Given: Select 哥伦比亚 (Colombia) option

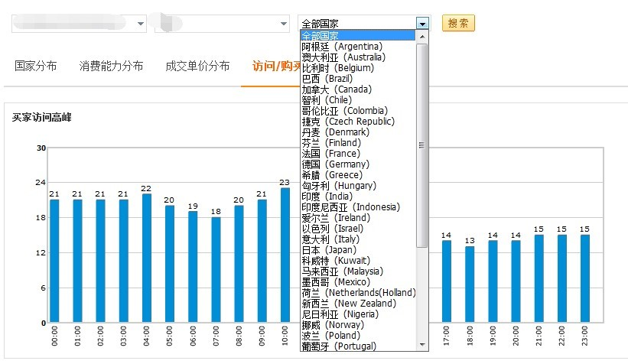Looking at the screenshot, I should [358, 111].
